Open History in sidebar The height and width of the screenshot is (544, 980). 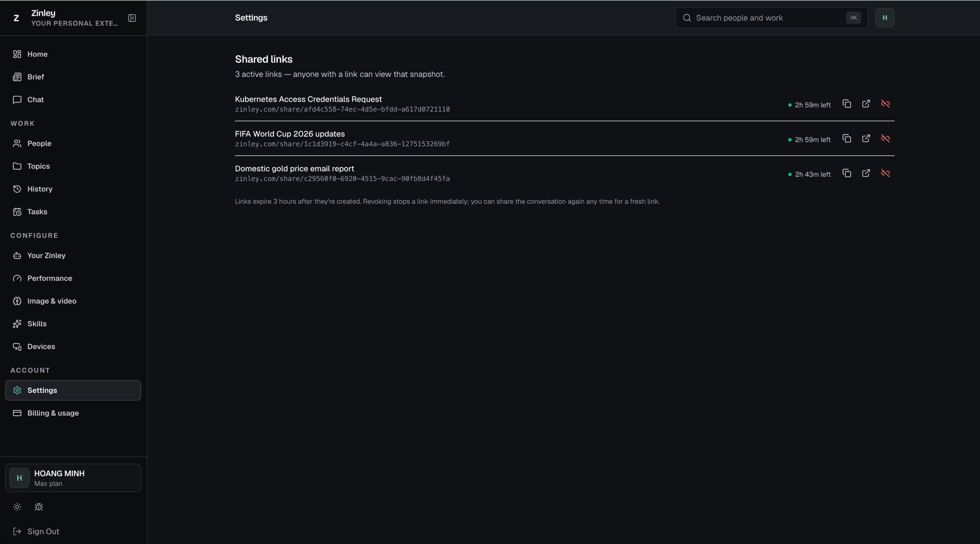73,189
